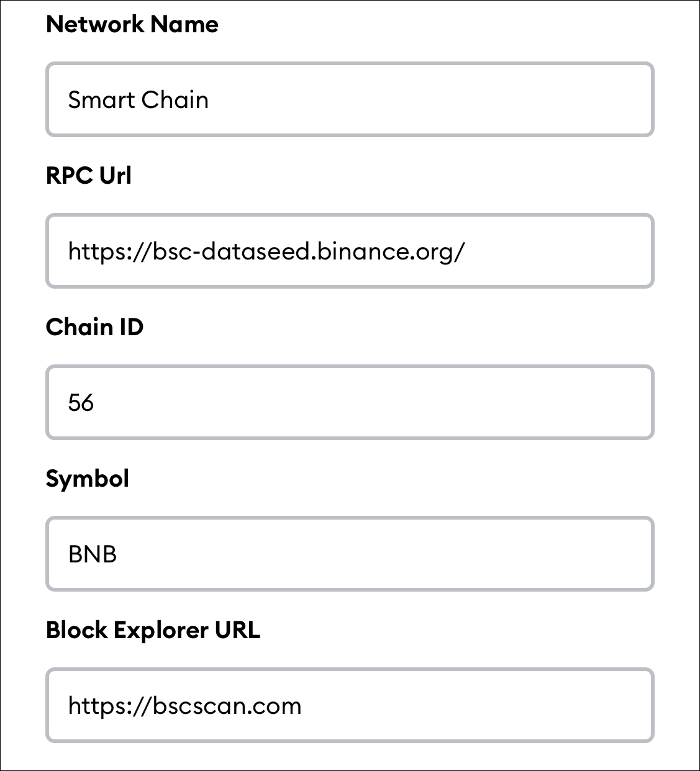Click the '56' chain ID value
The height and width of the screenshot is (771, 700).
[81, 403]
